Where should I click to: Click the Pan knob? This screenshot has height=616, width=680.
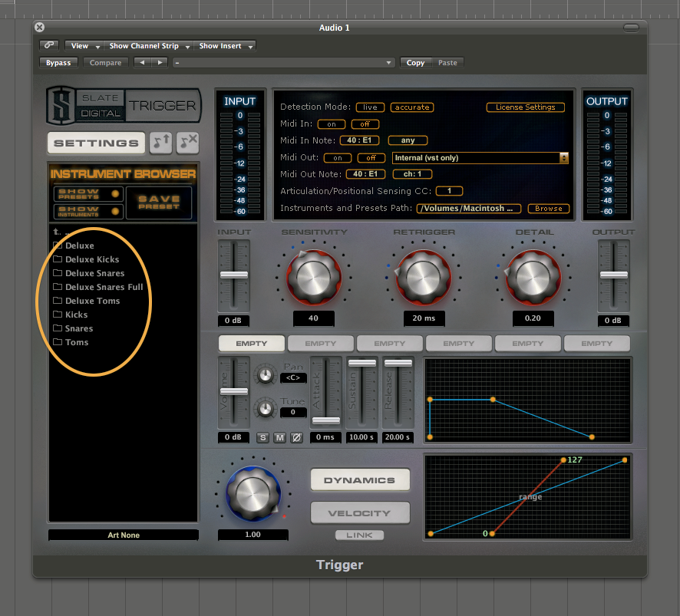(265, 375)
